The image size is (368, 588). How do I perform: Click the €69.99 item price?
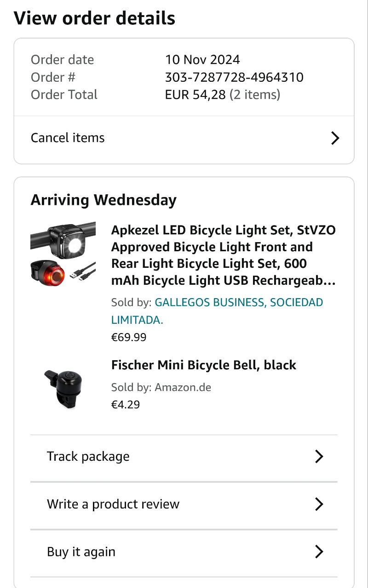coord(129,338)
